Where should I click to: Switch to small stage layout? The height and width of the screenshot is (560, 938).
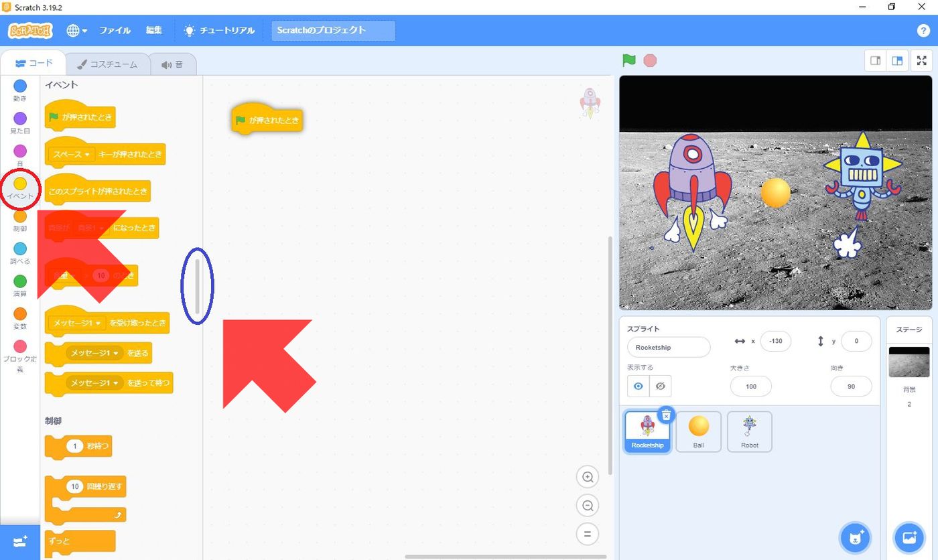click(x=875, y=60)
